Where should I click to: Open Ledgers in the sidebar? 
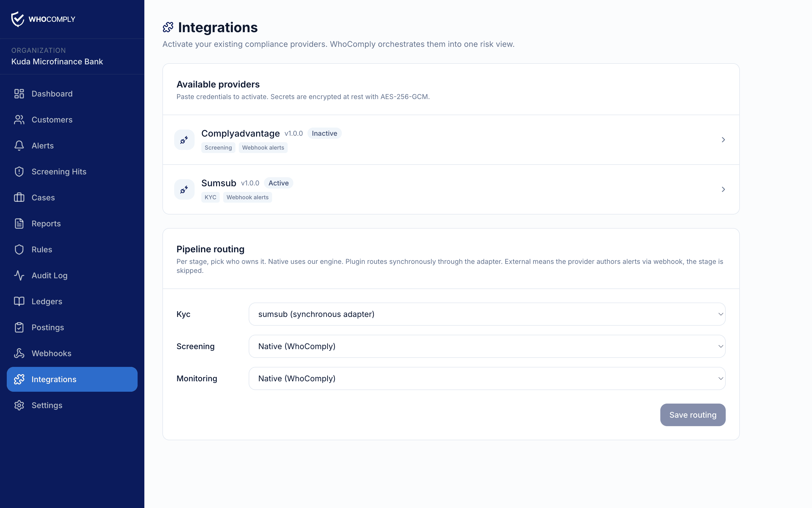72,301
